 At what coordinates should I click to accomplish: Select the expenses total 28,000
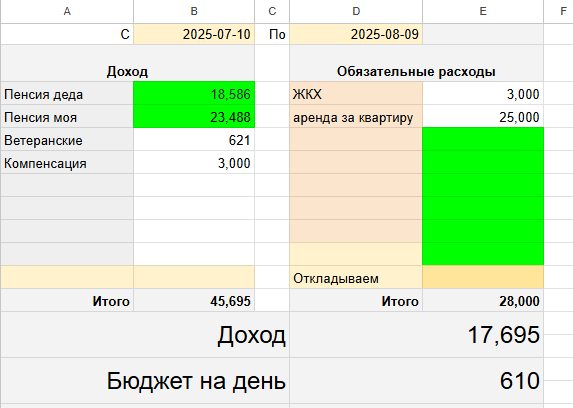coord(483,301)
